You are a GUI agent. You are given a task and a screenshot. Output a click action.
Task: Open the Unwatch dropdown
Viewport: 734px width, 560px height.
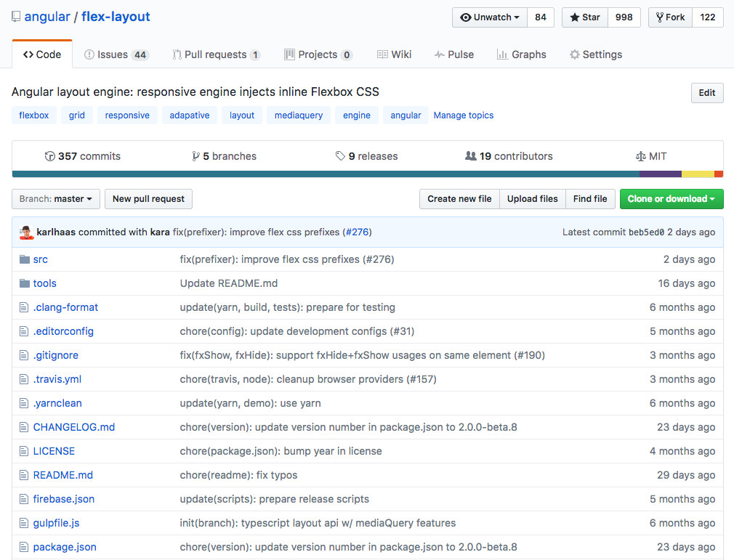tap(490, 17)
